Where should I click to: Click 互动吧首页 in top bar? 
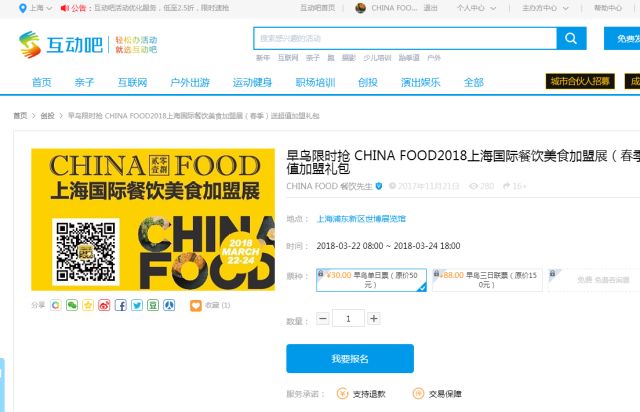(318, 8)
